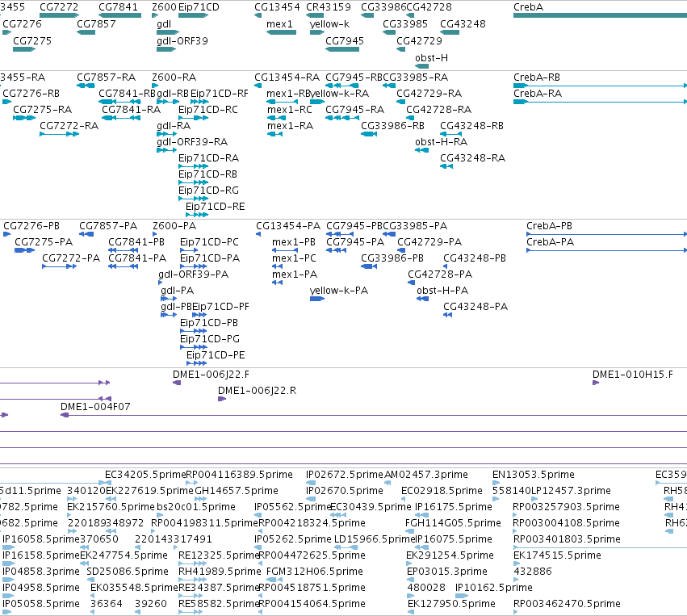The height and width of the screenshot is (616, 687).
Task: Open BAC end DME1-006J22.F label
Action: click(211, 374)
